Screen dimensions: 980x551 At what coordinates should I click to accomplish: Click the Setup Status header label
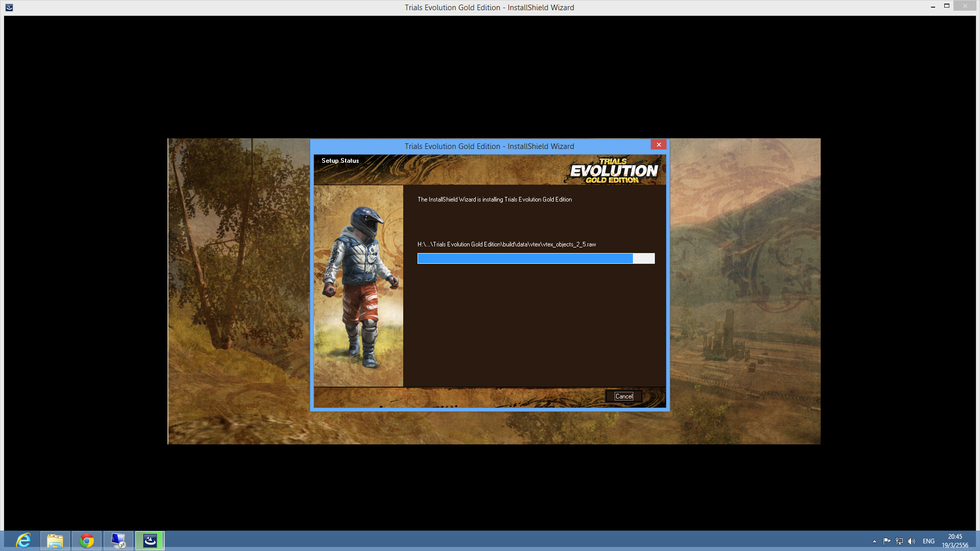tap(340, 161)
